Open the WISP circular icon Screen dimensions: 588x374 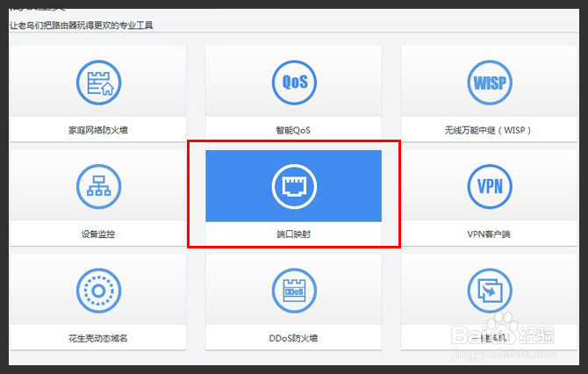pyautogui.click(x=490, y=83)
